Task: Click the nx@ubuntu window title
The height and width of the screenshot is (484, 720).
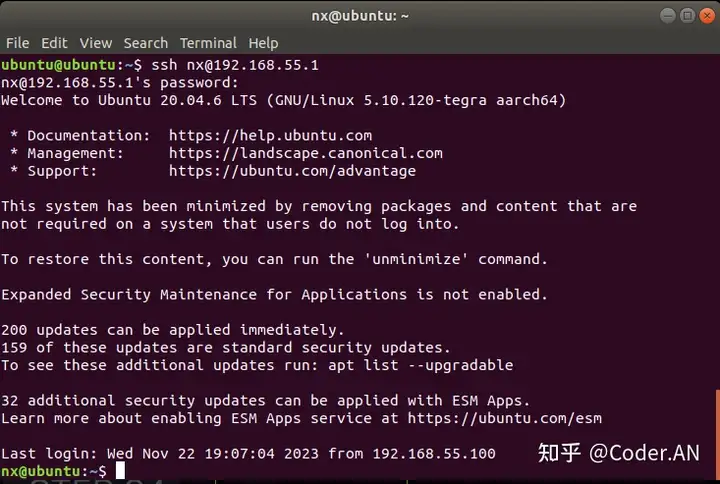Action: pos(360,16)
